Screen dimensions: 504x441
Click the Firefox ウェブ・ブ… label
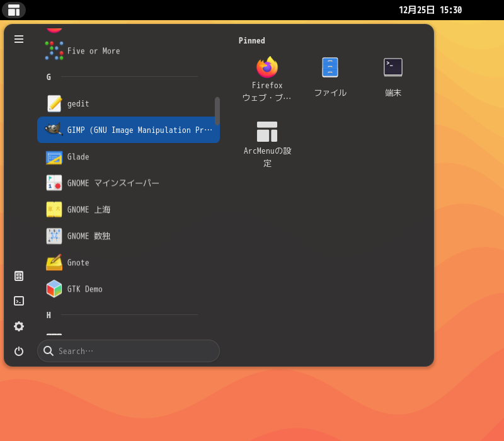coord(267,91)
